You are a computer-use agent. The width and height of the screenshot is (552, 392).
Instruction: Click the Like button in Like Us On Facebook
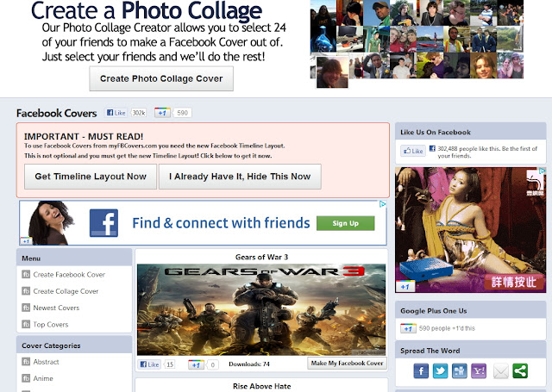[413, 151]
